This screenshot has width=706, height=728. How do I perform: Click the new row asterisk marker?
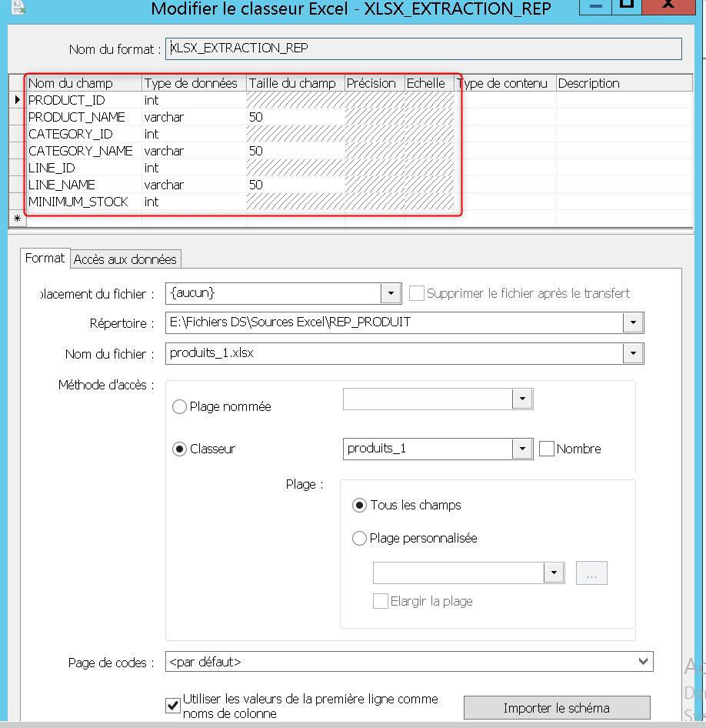17,219
